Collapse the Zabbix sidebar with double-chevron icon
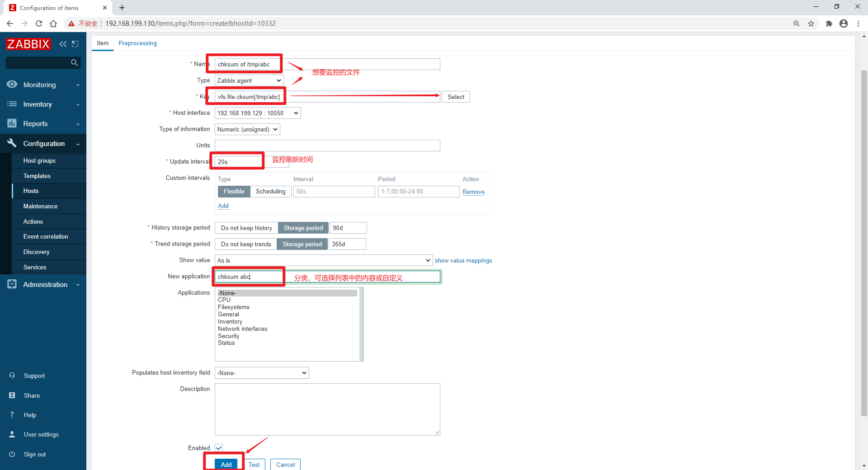The image size is (868, 470). pos(63,44)
